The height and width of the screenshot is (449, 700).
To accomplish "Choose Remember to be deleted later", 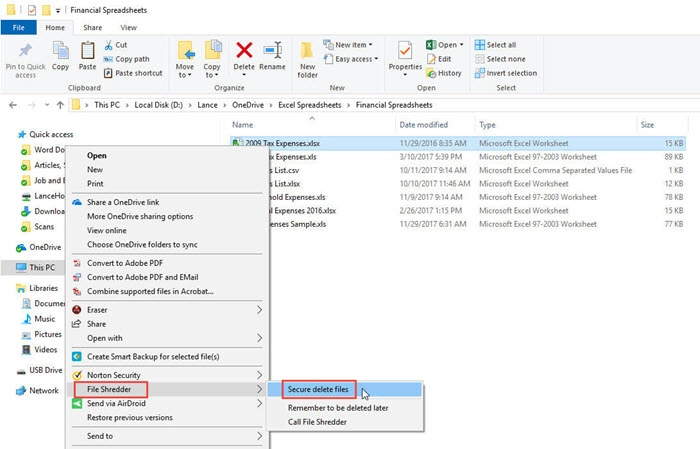I will [x=338, y=408].
